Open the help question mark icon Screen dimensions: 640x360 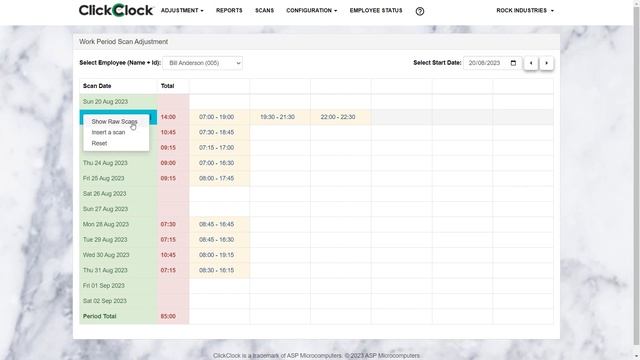point(420,11)
